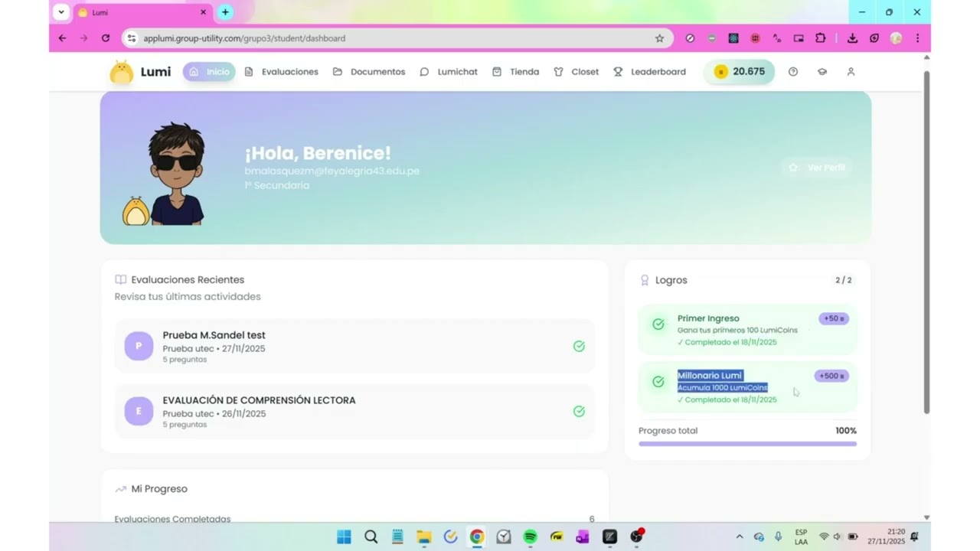Image resolution: width=980 pixels, height=551 pixels.
Task: Open the Leaderboard page
Action: 649,72
